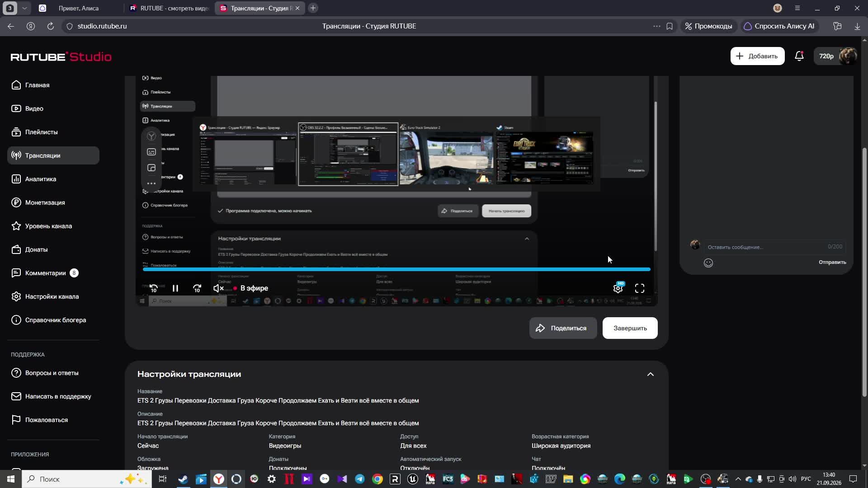This screenshot has height=488, width=868.
Task: Open the Windows notification center
Action: click(x=853, y=479)
